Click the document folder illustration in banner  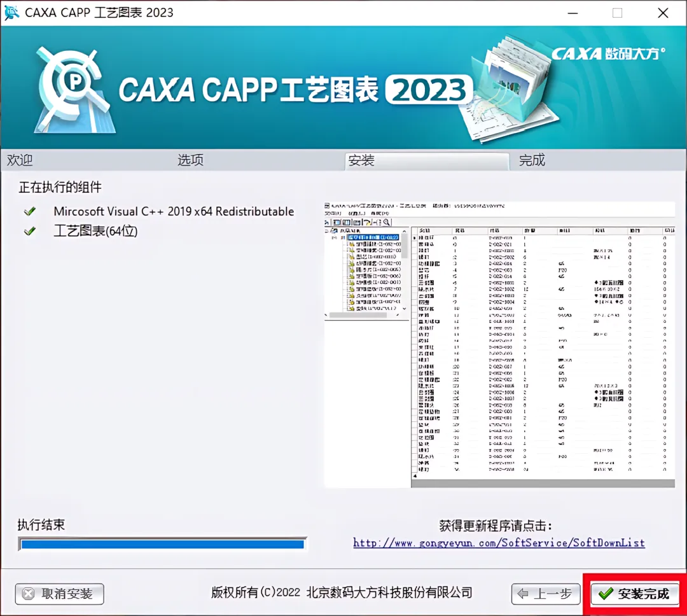pyautogui.click(x=510, y=90)
